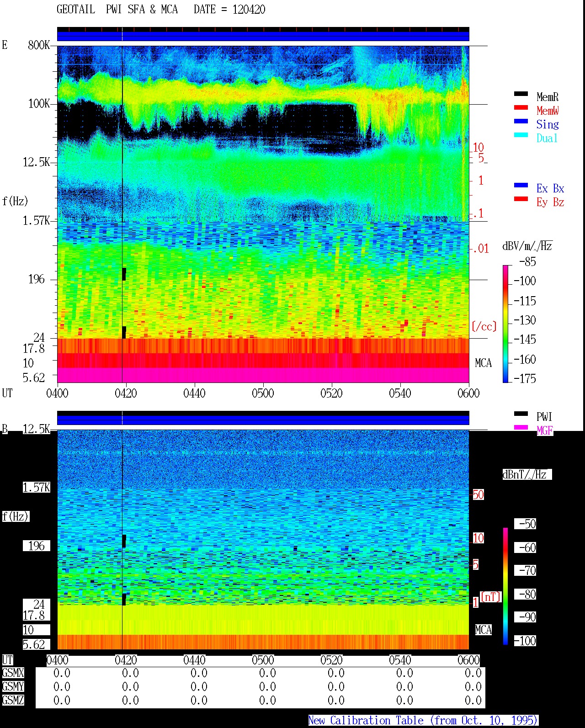
Task: Select the 'PWI' legend label
Action: coord(544,417)
